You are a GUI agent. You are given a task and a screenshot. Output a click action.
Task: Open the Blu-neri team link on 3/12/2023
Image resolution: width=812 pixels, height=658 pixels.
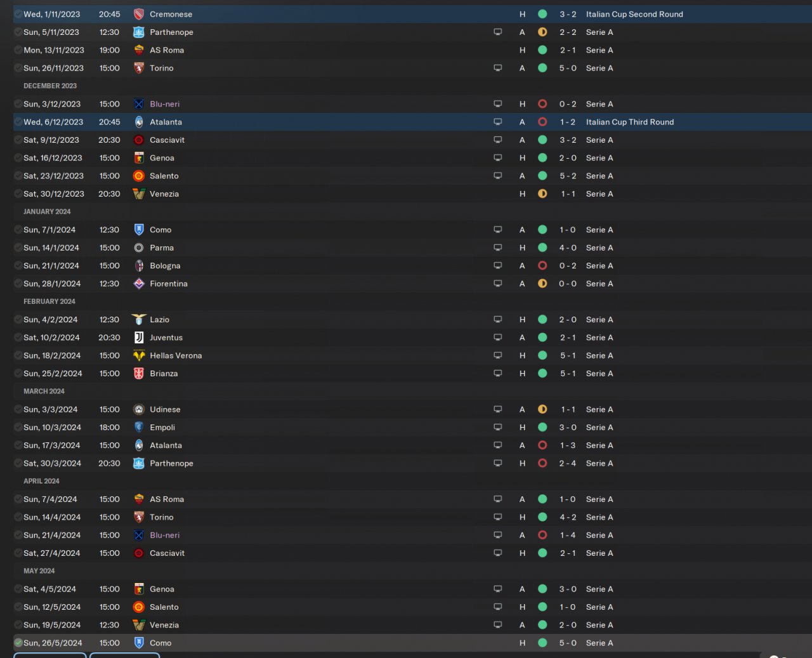165,104
